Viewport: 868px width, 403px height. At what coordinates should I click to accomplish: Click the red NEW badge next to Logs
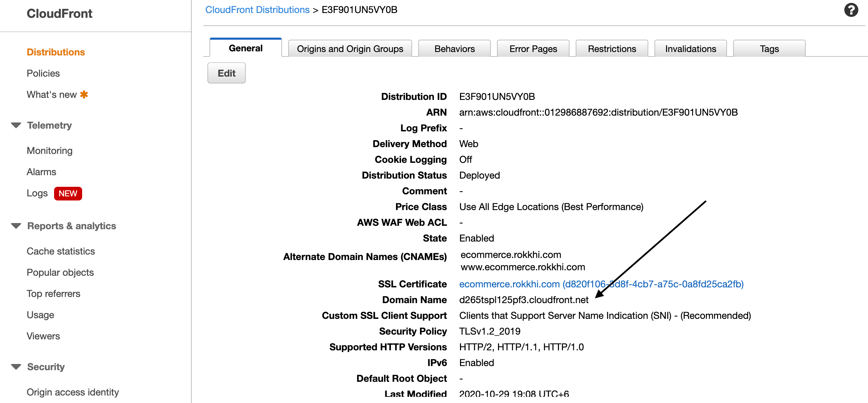(x=68, y=193)
